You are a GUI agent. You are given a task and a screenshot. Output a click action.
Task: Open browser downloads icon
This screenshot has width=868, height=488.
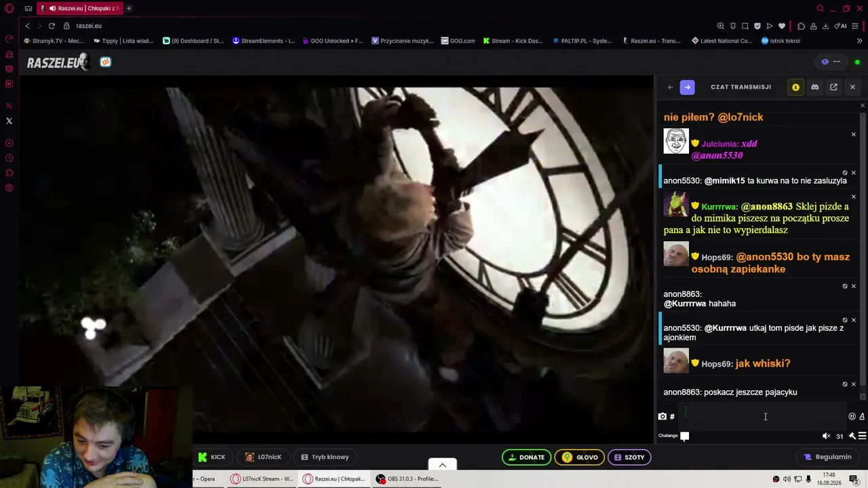[825, 26]
